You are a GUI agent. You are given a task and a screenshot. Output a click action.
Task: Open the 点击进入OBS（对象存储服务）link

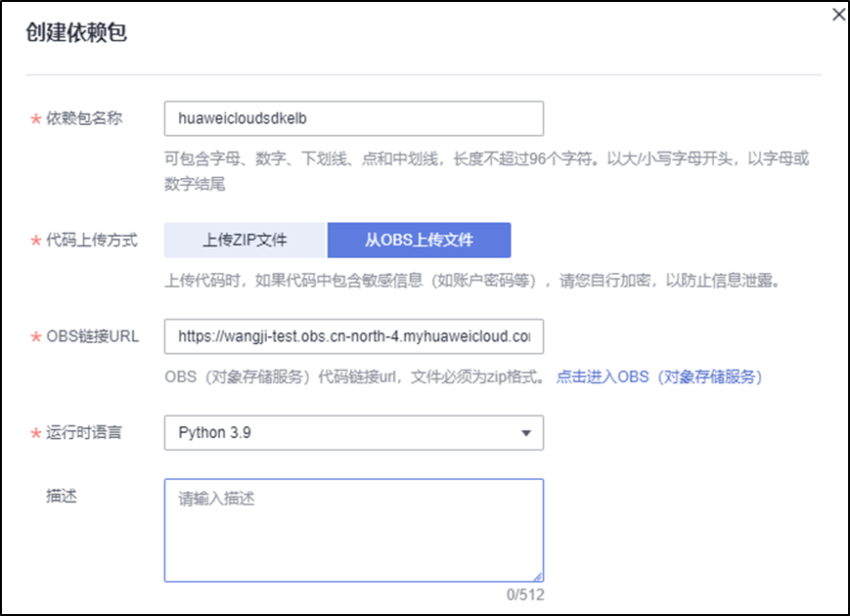658,376
